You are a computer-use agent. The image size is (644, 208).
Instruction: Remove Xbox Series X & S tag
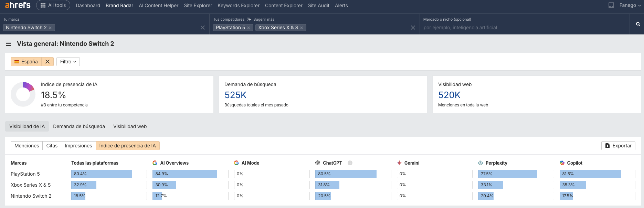302,28
